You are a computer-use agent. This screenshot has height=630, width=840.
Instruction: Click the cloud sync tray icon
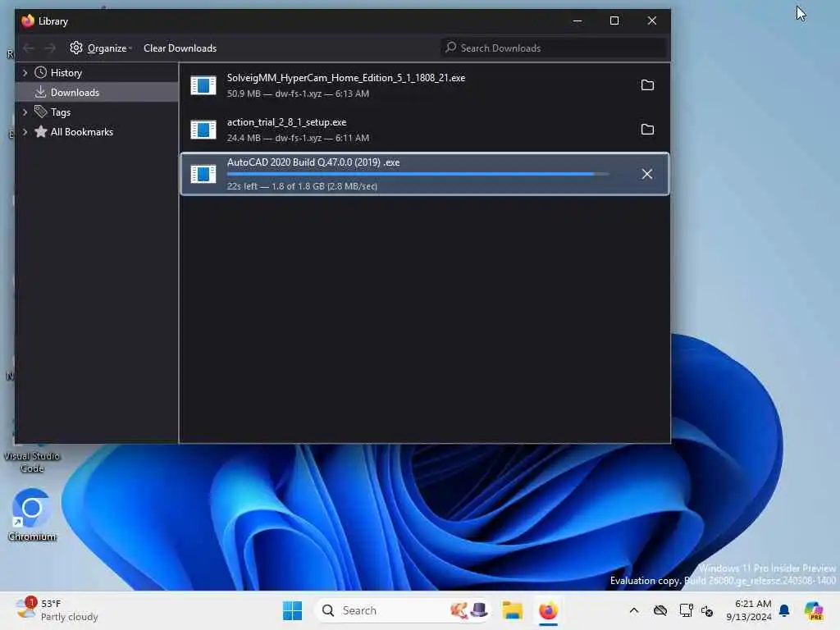pos(660,610)
